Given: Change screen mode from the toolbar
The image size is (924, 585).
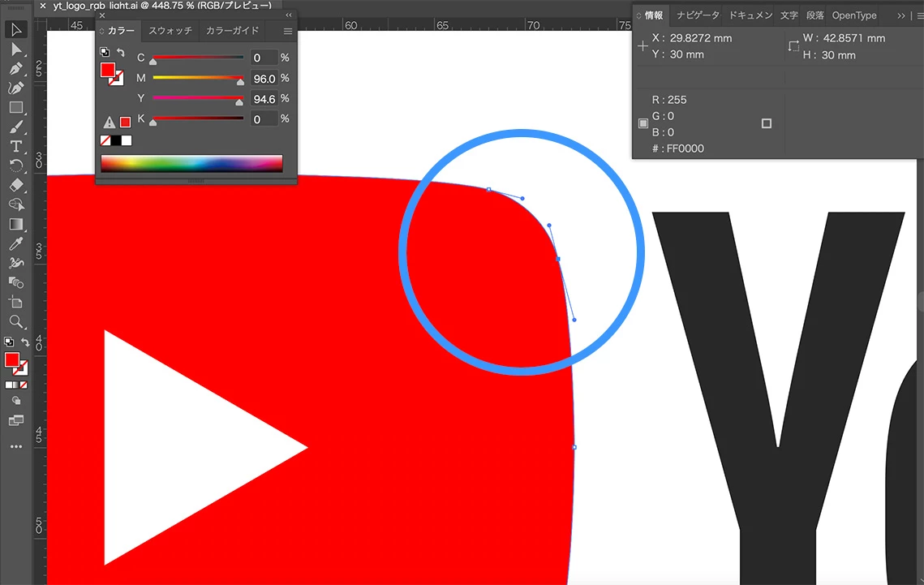Looking at the screenshot, I should coord(16,420).
